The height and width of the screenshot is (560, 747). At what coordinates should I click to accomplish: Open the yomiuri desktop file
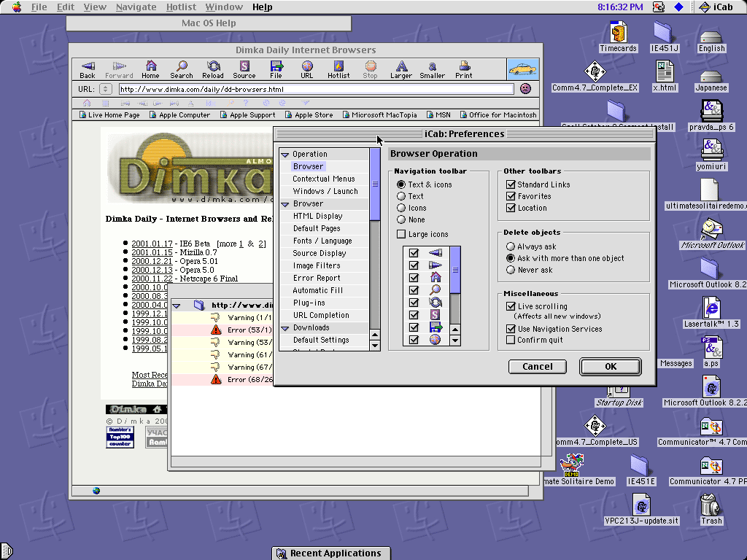pyautogui.click(x=711, y=155)
